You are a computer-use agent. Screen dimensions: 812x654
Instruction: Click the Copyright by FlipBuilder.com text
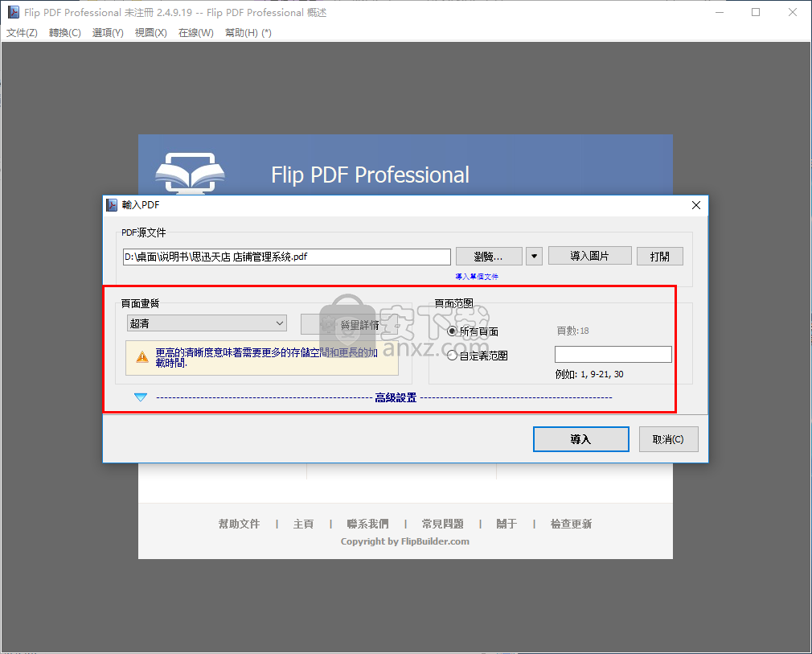[405, 541]
